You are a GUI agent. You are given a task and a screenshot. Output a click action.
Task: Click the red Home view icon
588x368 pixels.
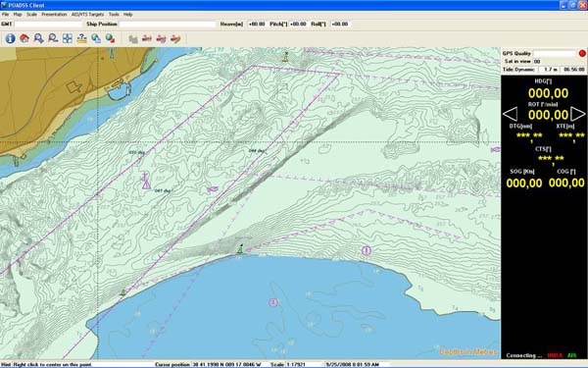[24, 38]
